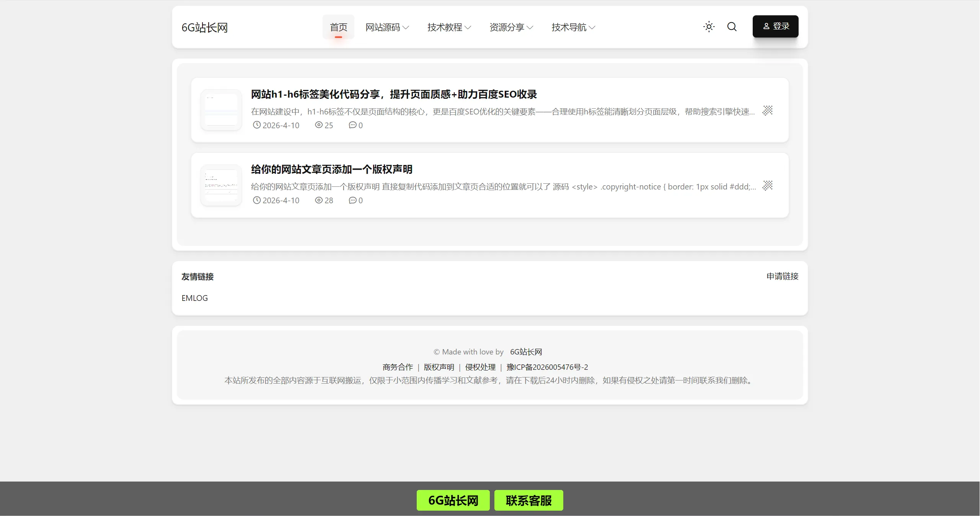Expand the 技术教程 dropdown menu
The height and width of the screenshot is (516, 980).
pos(449,27)
